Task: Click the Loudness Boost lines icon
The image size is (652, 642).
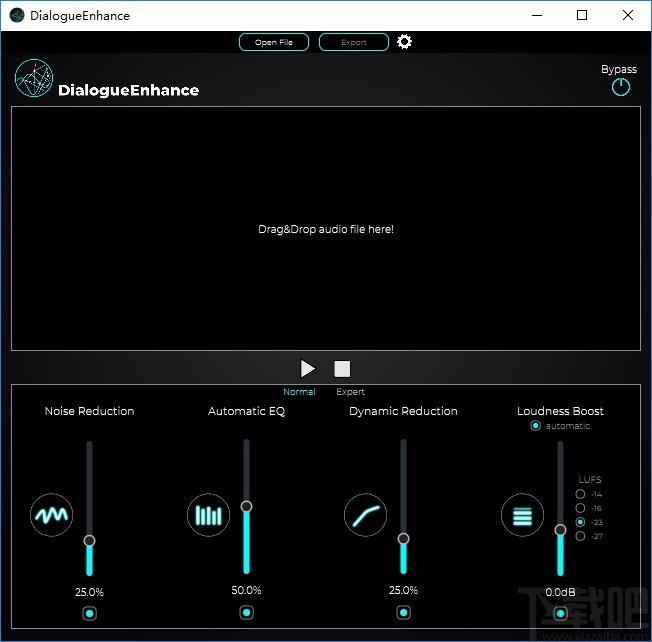Action: pyautogui.click(x=522, y=515)
